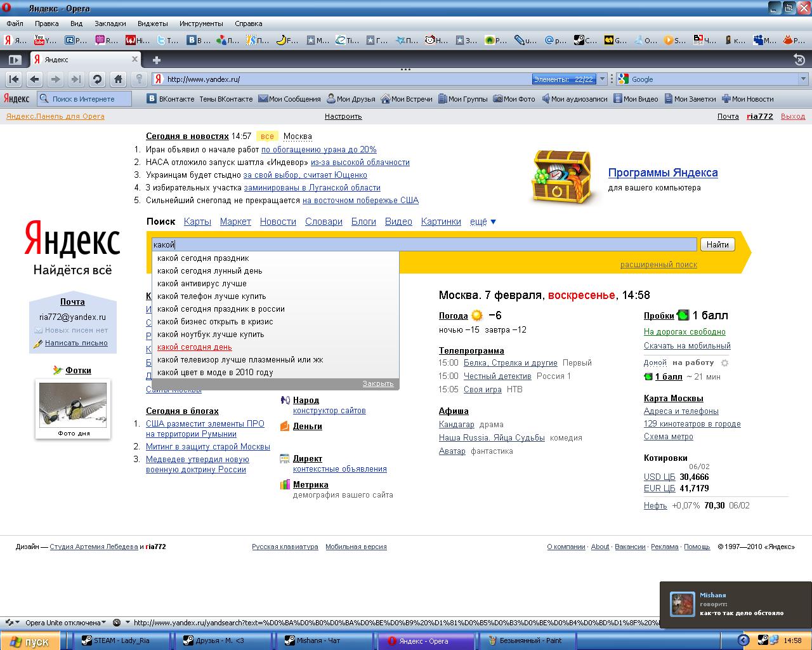This screenshot has height=650, width=812.
Task: Reload the page with the Reload button
Action: coord(97,79)
